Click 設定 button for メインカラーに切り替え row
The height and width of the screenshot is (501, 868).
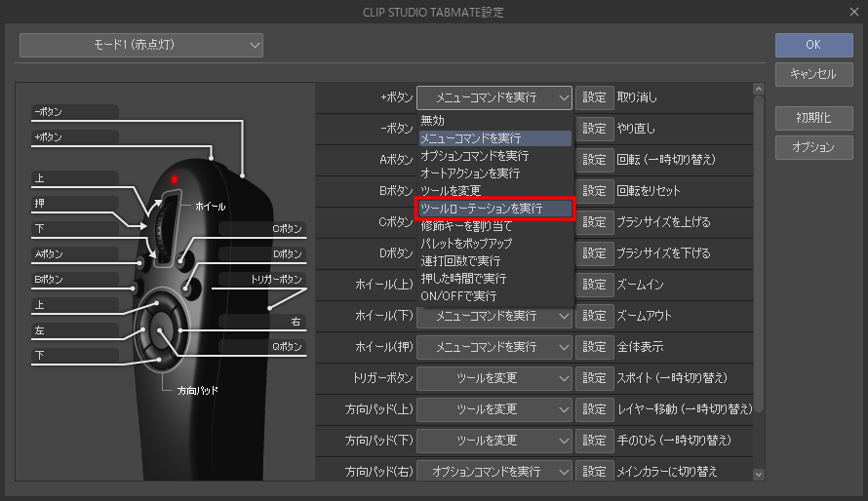pyautogui.click(x=595, y=471)
